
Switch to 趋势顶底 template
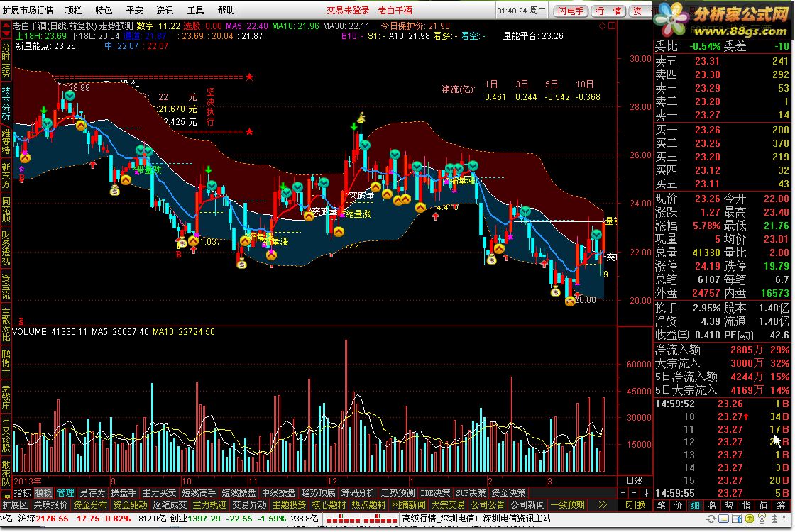[318, 492]
